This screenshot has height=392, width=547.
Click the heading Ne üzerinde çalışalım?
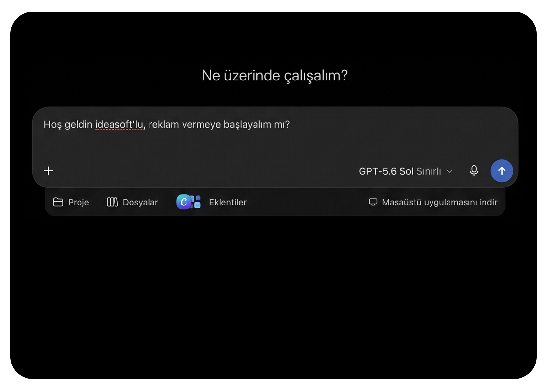[x=275, y=76]
